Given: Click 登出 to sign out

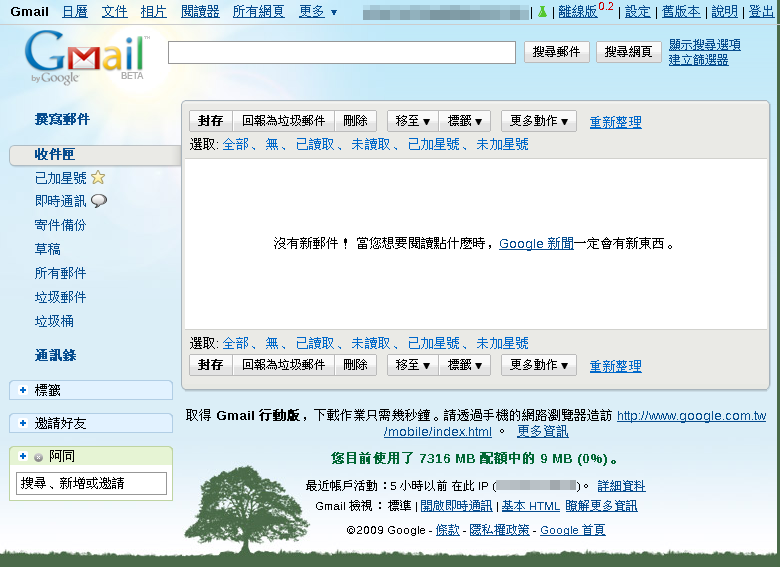Looking at the screenshot, I should (761, 12).
